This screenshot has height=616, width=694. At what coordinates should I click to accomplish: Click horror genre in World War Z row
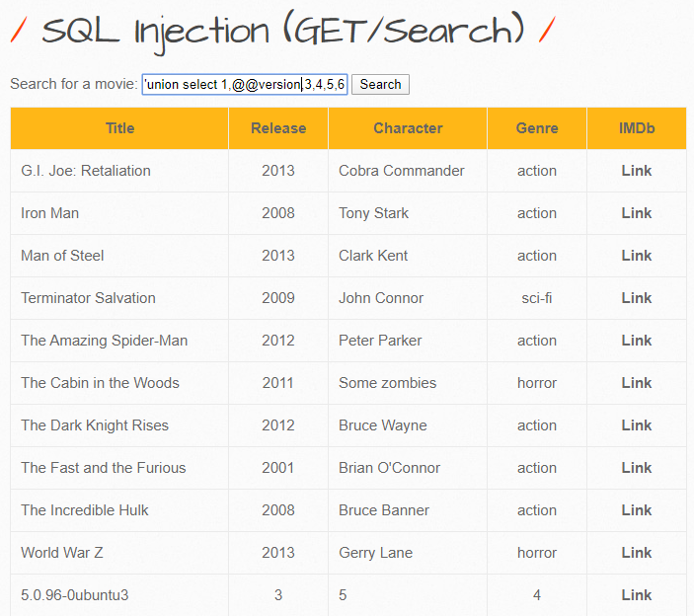coord(537,553)
